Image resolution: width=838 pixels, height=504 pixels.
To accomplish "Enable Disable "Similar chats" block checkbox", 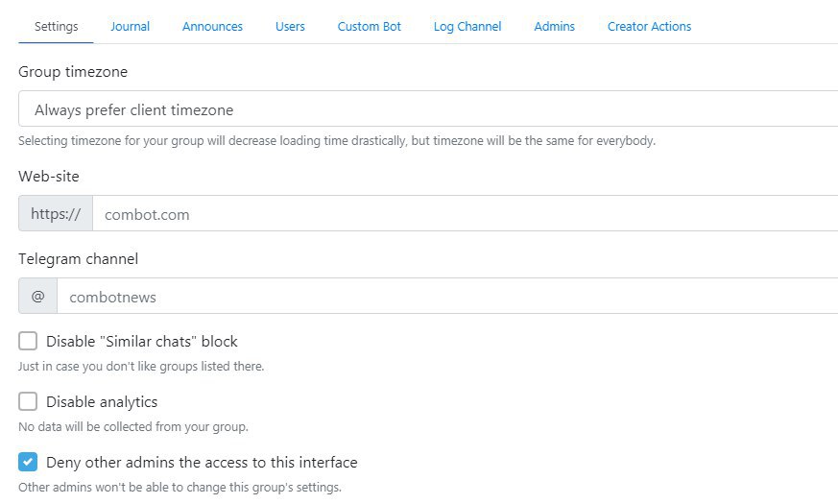I will point(28,341).
